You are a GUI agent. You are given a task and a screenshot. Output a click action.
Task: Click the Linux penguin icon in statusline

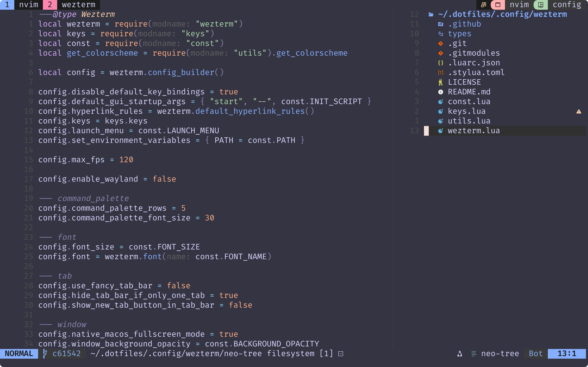tap(460, 354)
